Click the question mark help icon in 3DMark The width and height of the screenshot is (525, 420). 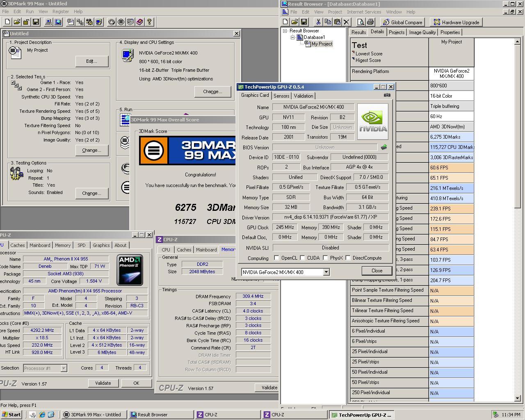coord(149,22)
